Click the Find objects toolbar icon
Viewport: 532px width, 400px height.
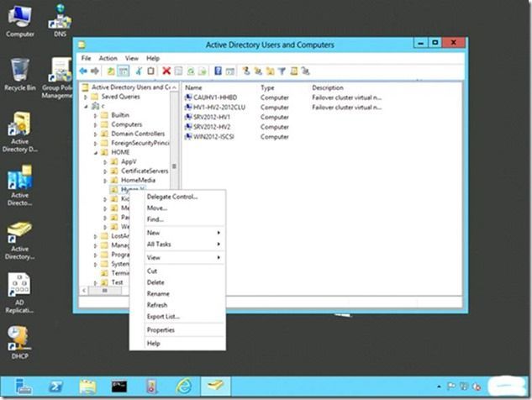click(x=294, y=71)
